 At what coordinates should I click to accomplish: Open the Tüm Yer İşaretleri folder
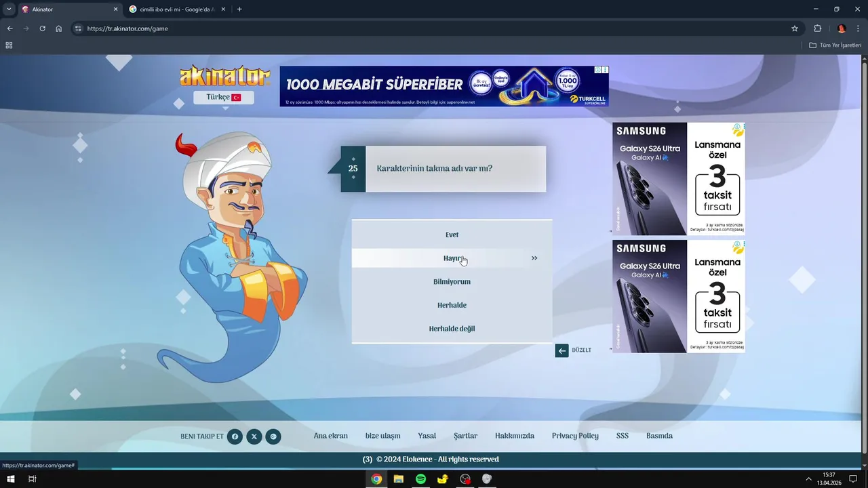(x=835, y=45)
